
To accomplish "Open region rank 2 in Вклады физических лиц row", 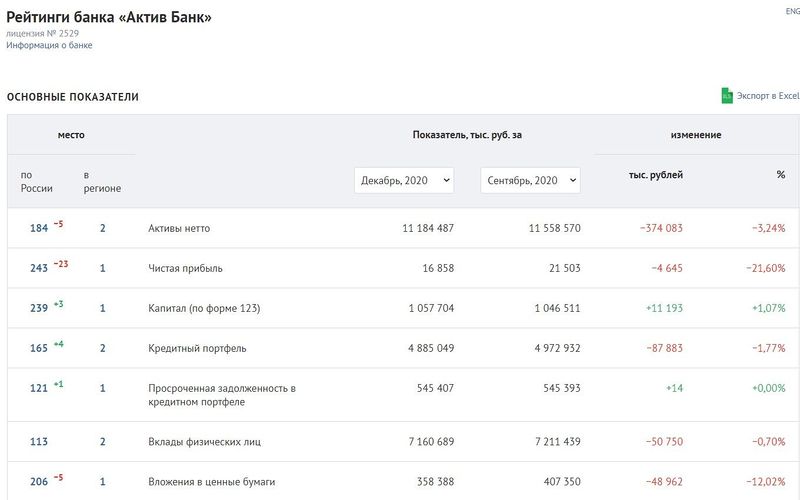I will click(103, 441).
